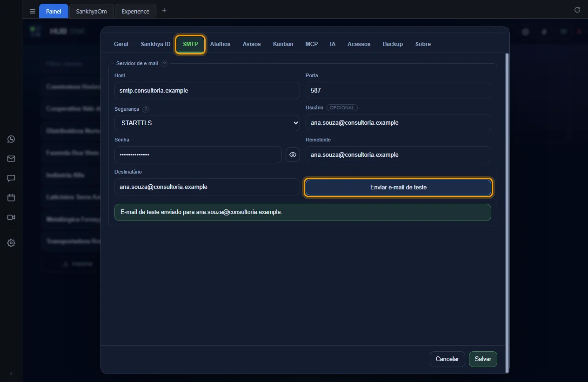Switch to the Experience tab
Viewport: 588px width, 382px height.
click(x=135, y=11)
